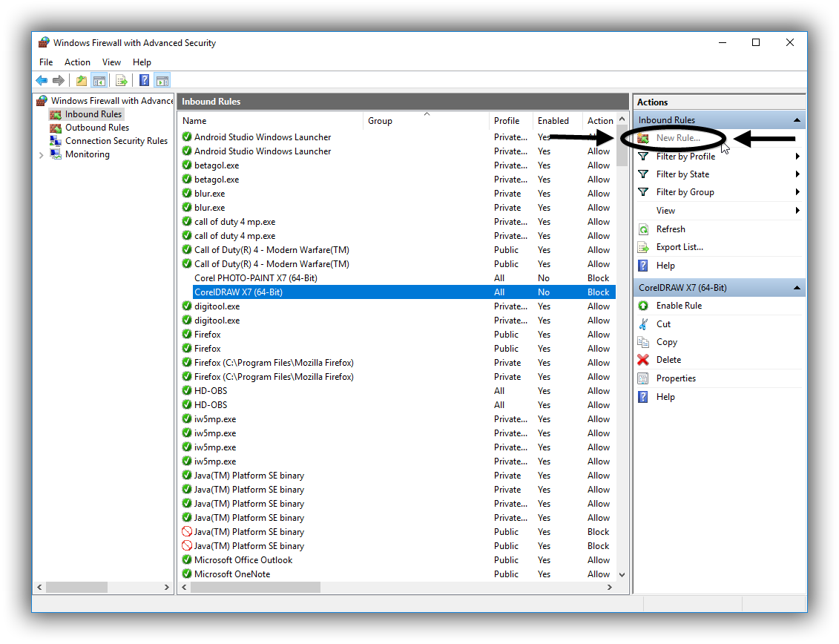Click the tree pane scroll right arrow
The height and width of the screenshot is (644, 839).
coord(167,588)
